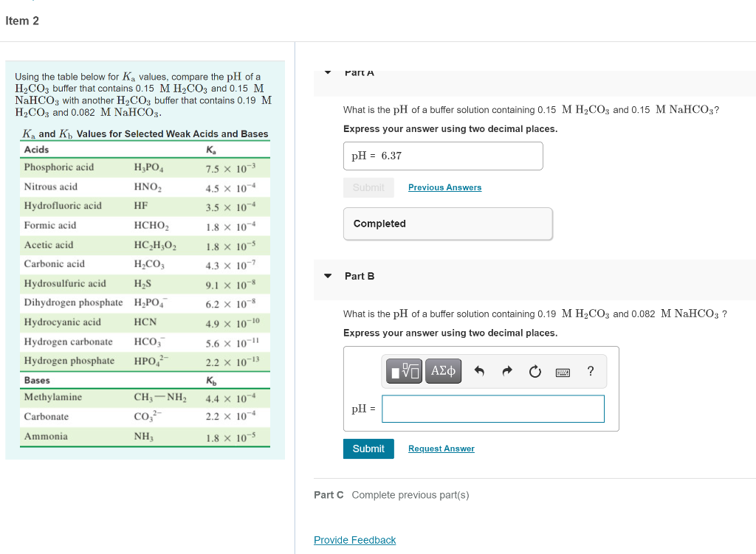Image resolution: width=756 pixels, height=554 pixels.
Task: Select the Hydrogen carbonate row
Action: coord(145,342)
